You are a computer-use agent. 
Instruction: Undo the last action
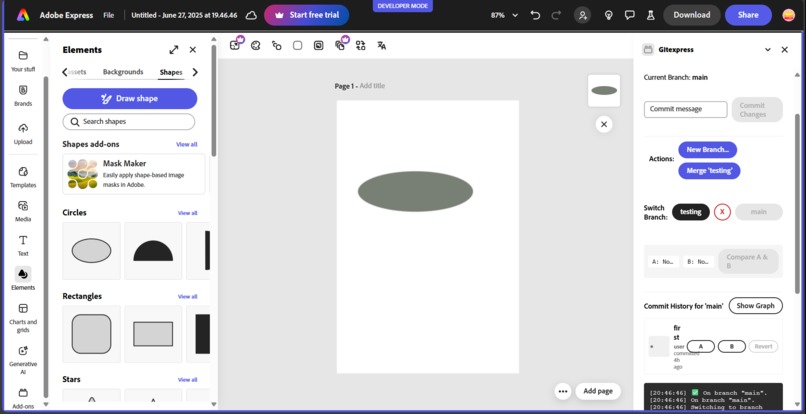click(535, 15)
